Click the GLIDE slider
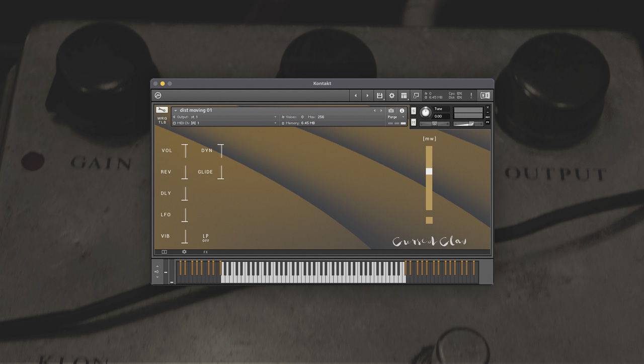644x364 pixels. click(220, 172)
